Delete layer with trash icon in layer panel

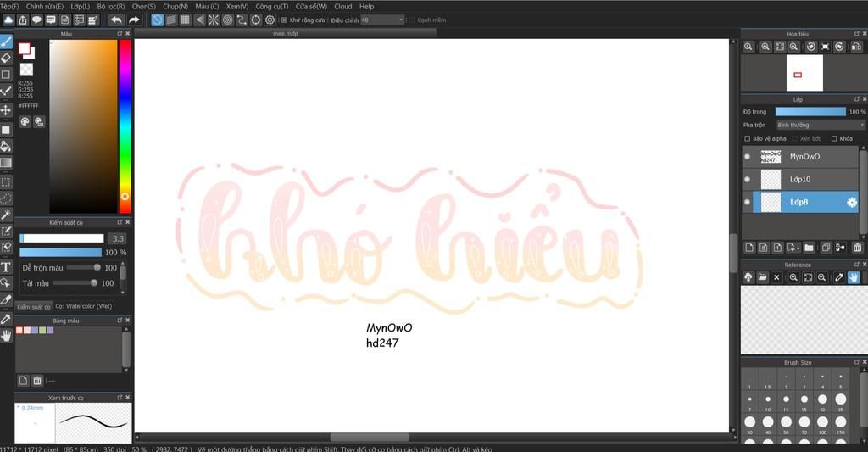tap(857, 248)
